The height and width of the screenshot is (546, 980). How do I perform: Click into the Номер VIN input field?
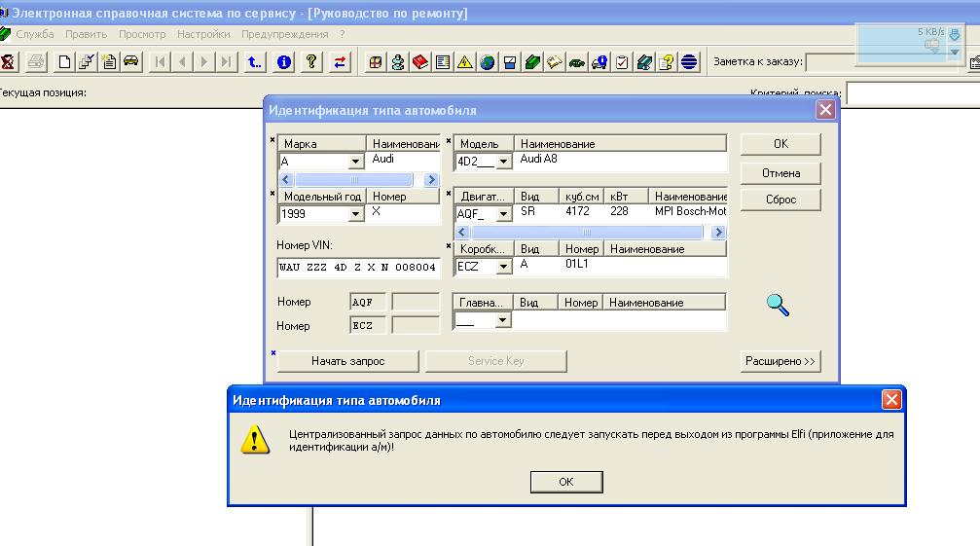point(358,268)
